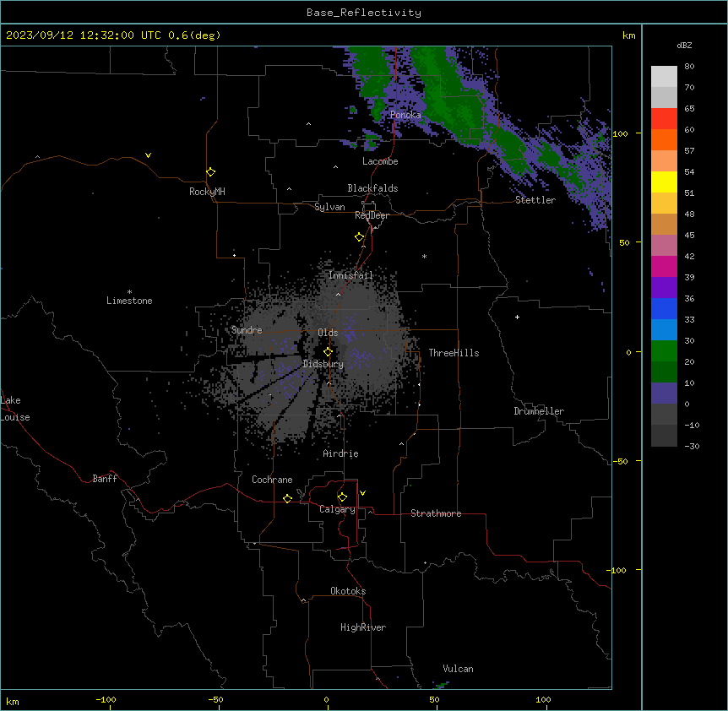
Task: Click the Airdrie label
Action: tap(341, 453)
